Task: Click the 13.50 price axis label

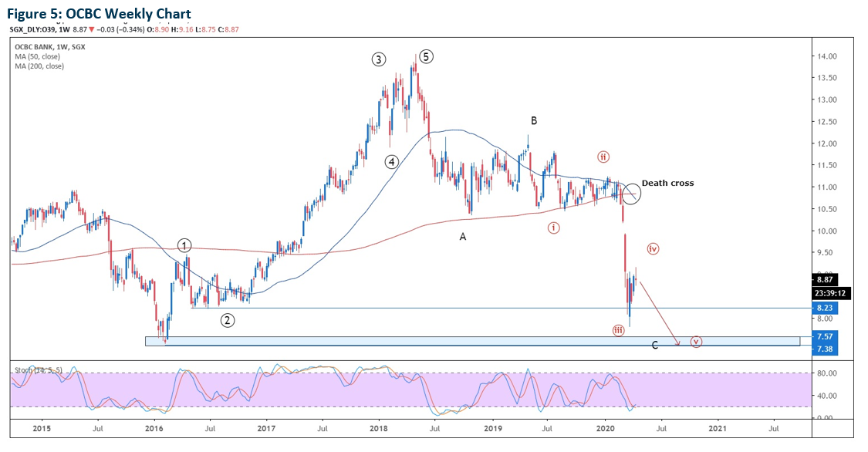Action: click(x=826, y=78)
